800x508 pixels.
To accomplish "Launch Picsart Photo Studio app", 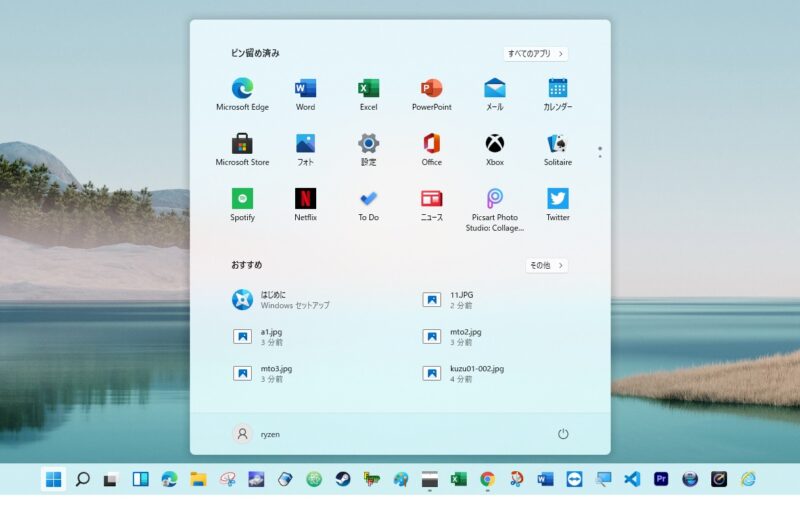I will coord(494,210).
